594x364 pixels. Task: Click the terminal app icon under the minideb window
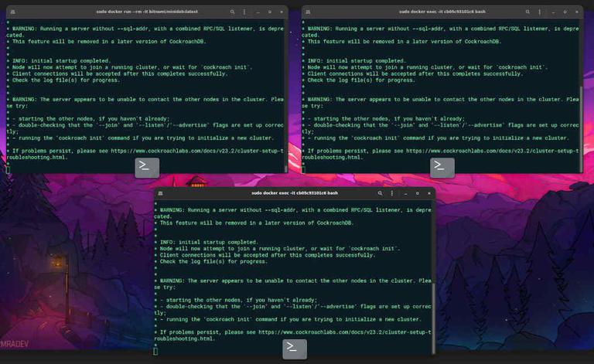(147, 168)
